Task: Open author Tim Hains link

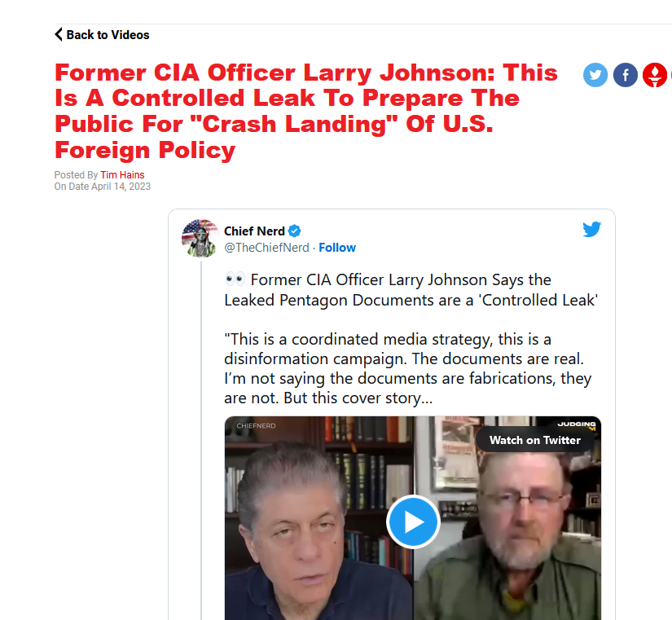Action: [x=122, y=175]
